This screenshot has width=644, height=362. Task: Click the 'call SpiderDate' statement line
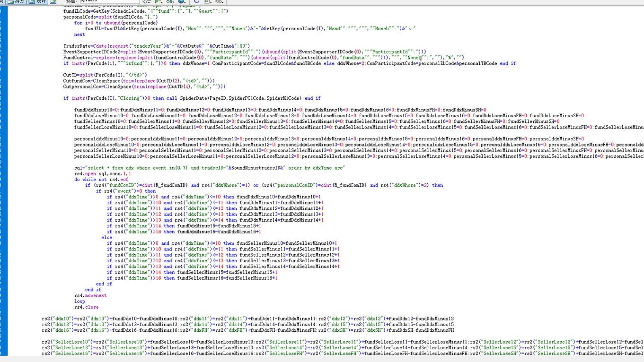[192, 98]
